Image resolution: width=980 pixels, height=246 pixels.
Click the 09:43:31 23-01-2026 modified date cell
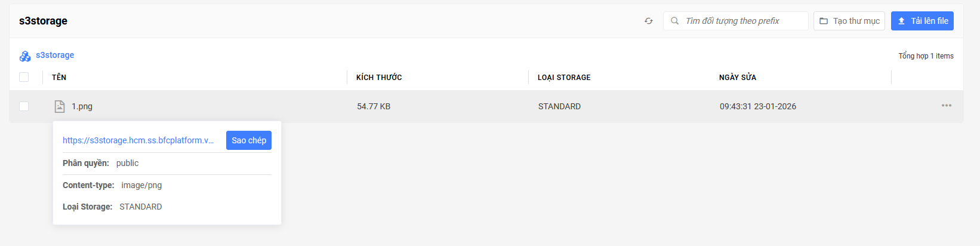point(758,106)
